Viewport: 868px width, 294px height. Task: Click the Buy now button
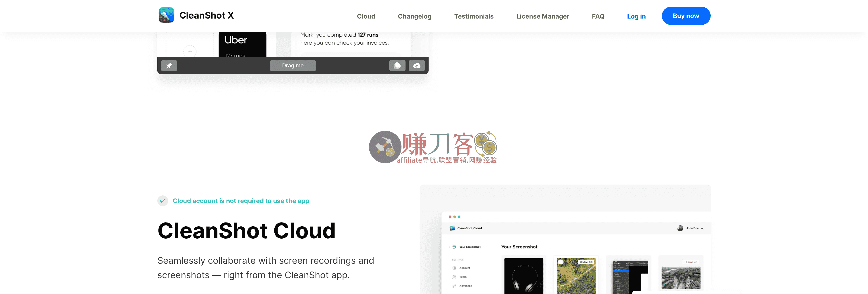click(686, 16)
